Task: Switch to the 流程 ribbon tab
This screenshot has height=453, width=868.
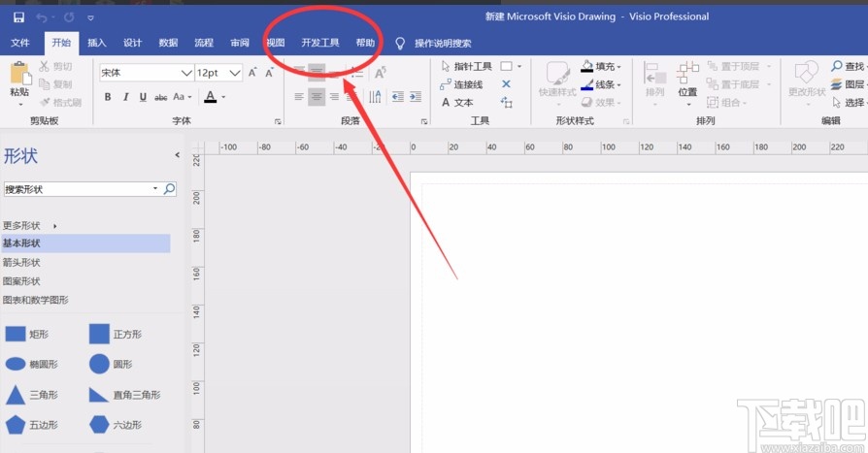Action: pyautogui.click(x=204, y=43)
